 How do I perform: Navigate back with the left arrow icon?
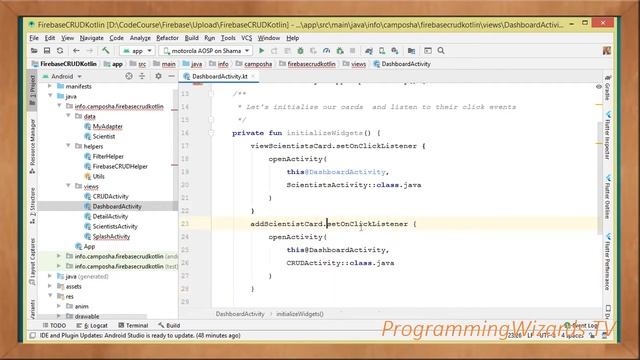[76, 51]
